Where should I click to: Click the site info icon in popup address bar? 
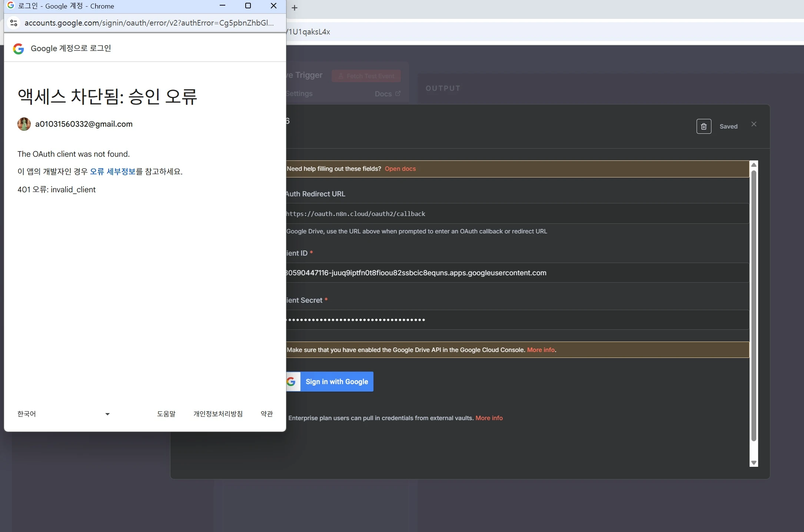14,23
